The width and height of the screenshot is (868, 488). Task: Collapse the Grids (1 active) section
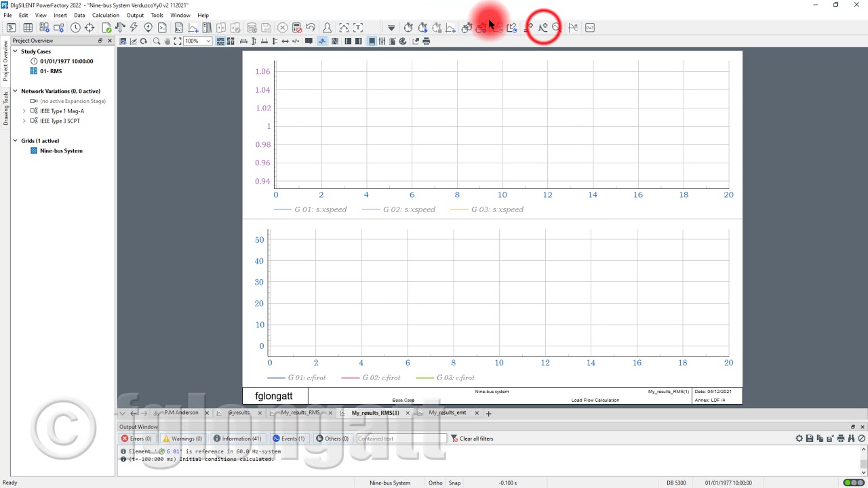(x=15, y=141)
